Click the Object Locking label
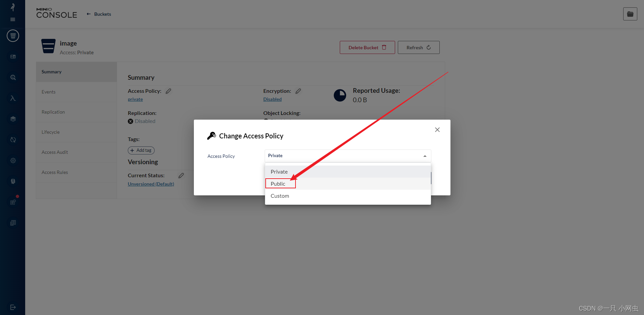Viewport: 644px width, 315px height. (x=282, y=113)
